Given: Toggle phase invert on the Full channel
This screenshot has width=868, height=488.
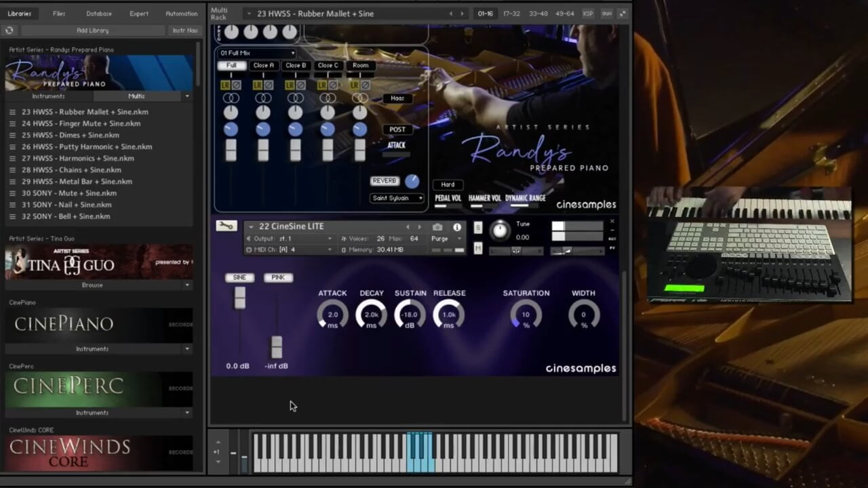Looking at the screenshot, I should 237,85.
